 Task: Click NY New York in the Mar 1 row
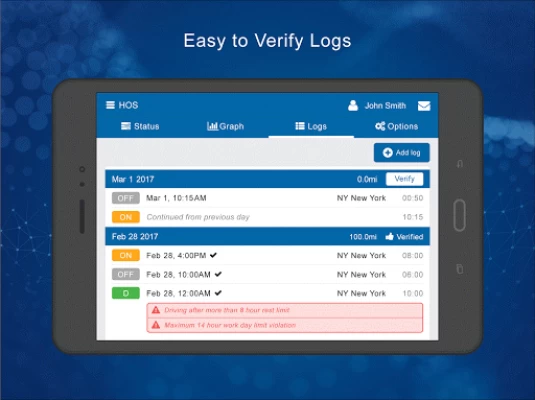click(361, 198)
